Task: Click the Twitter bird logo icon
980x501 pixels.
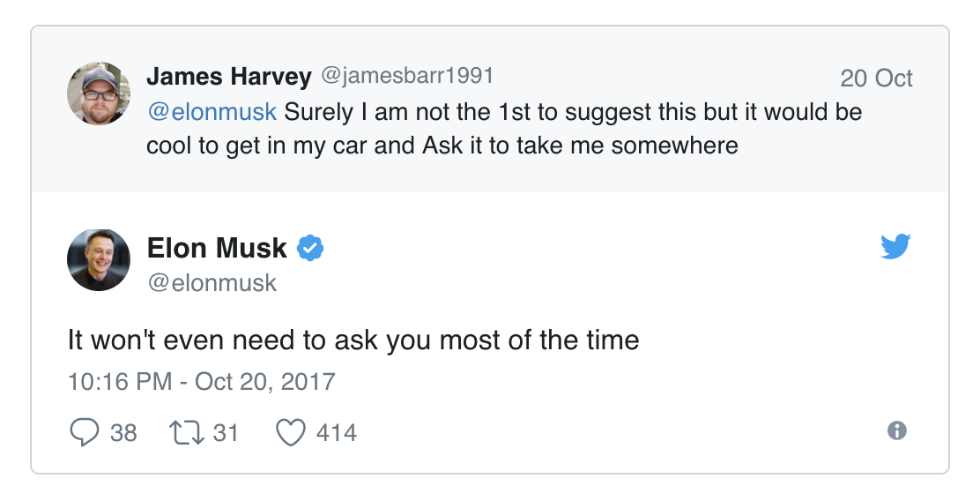Action: click(x=895, y=247)
